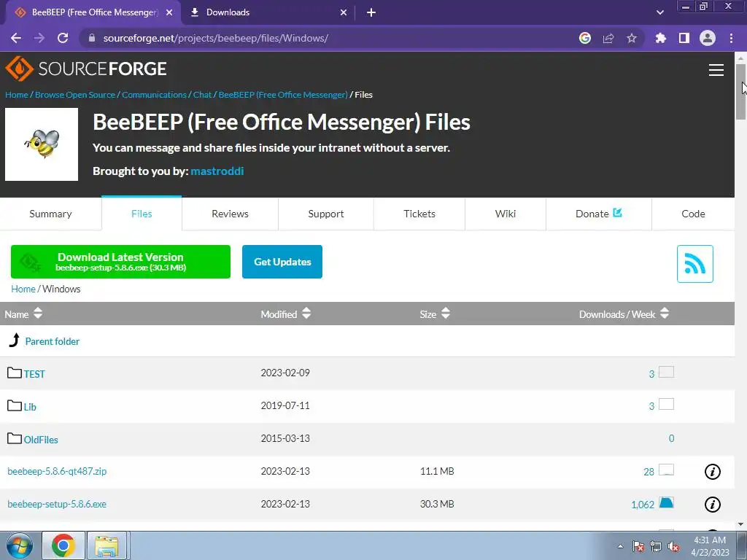
Task: Click the browser forward arrow
Action: click(x=39, y=38)
